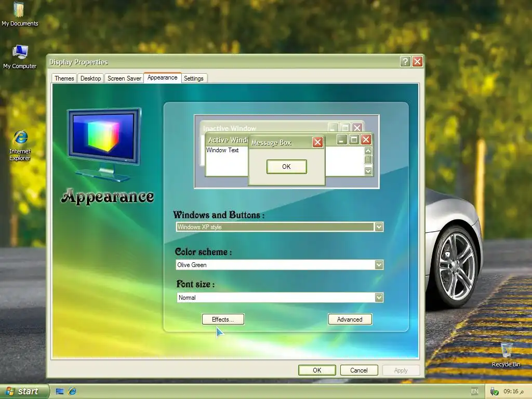
Task: Click the Advanced button
Action: pyautogui.click(x=350, y=320)
